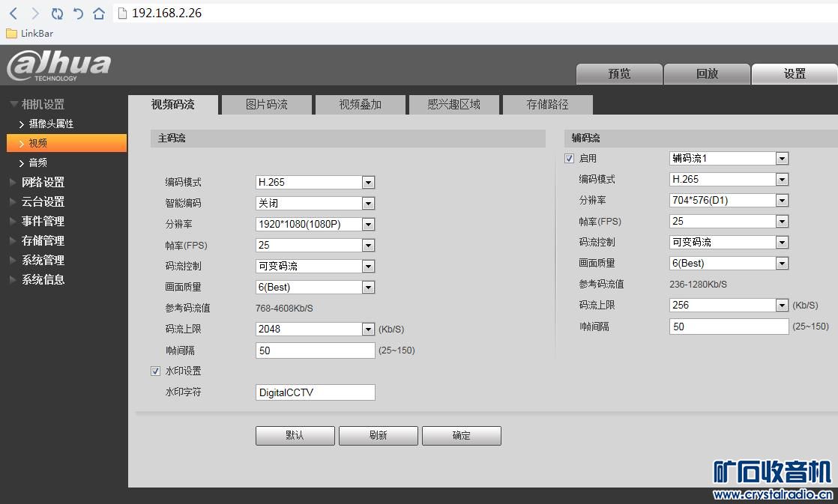This screenshot has height=504, width=838.
Task: Open sub stream 画面质量 6(Best) dropdown
Action: pyautogui.click(x=729, y=263)
